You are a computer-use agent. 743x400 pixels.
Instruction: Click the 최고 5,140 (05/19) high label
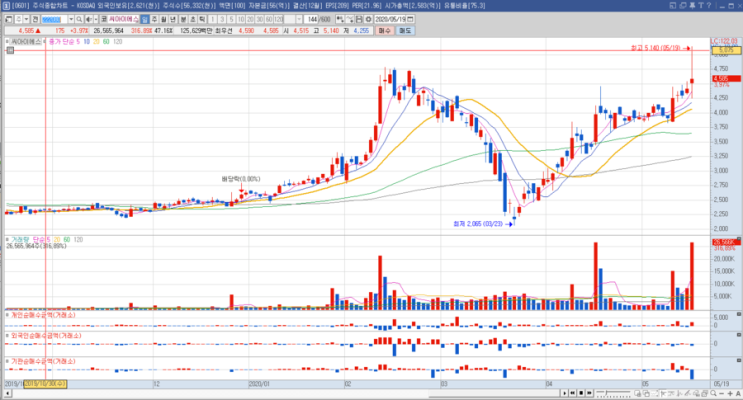tap(656, 48)
